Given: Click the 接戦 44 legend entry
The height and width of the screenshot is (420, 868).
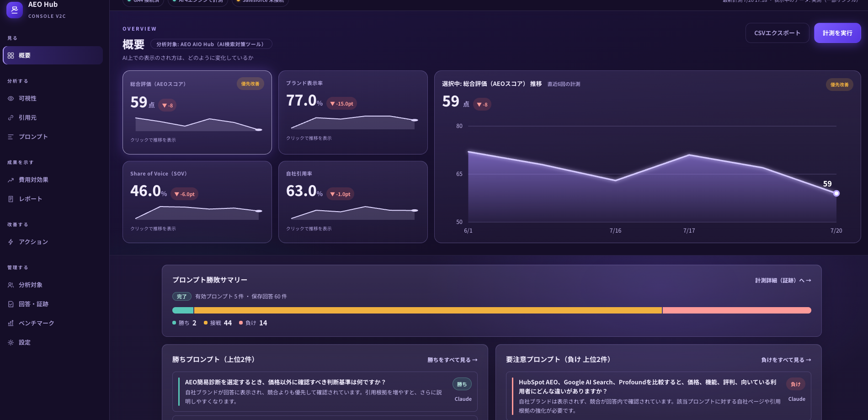Looking at the screenshot, I should point(218,323).
